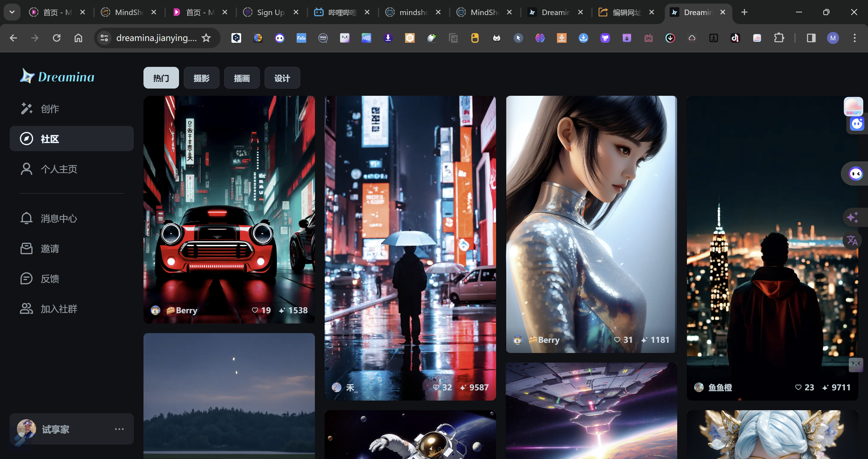Open 创作 from the sidebar
Screen dimensions: 868x459
(49, 109)
